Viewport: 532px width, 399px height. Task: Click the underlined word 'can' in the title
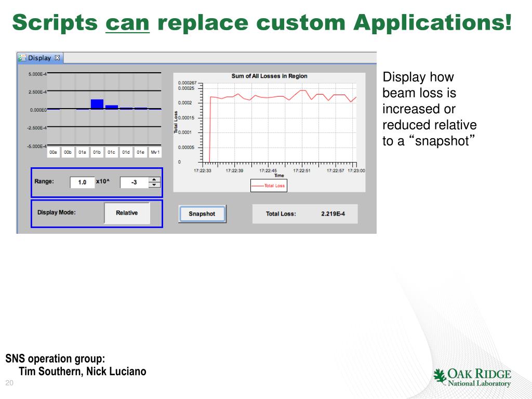click(x=127, y=22)
